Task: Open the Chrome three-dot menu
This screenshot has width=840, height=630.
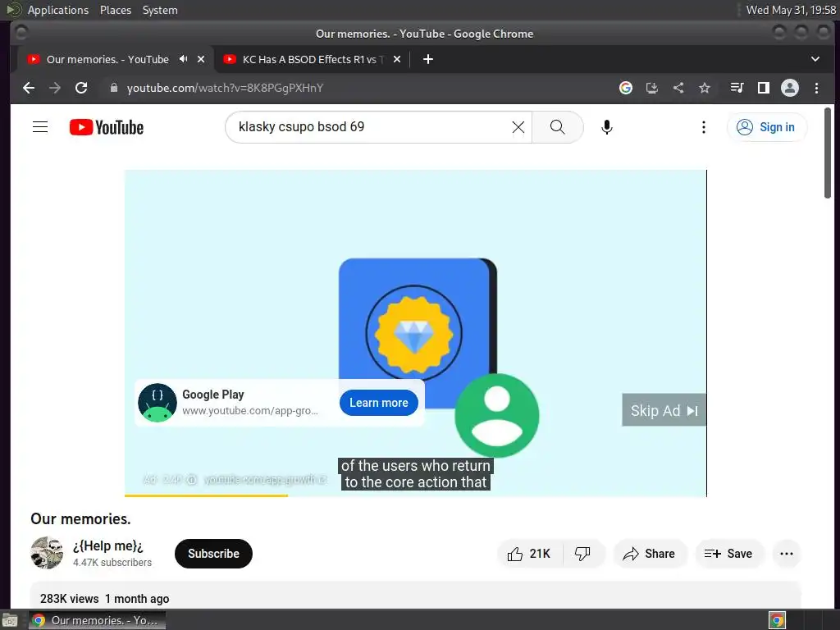Action: [x=816, y=88]
